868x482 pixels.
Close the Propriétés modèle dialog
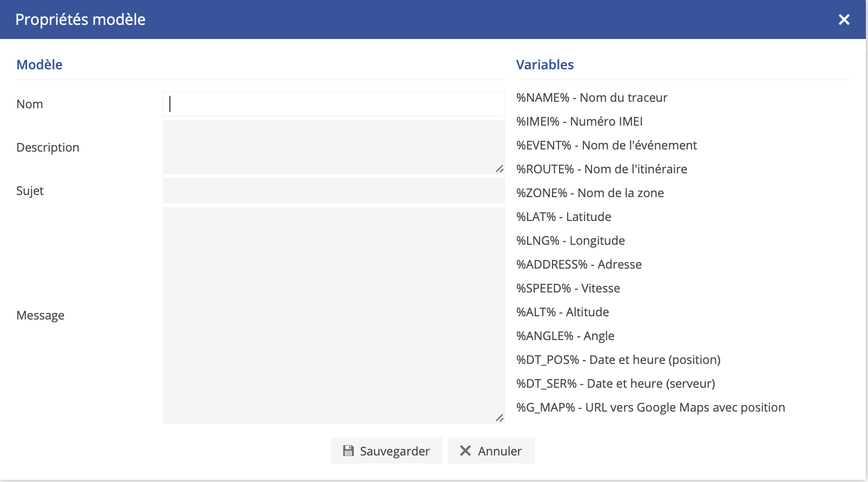click(x=844, y=20)
